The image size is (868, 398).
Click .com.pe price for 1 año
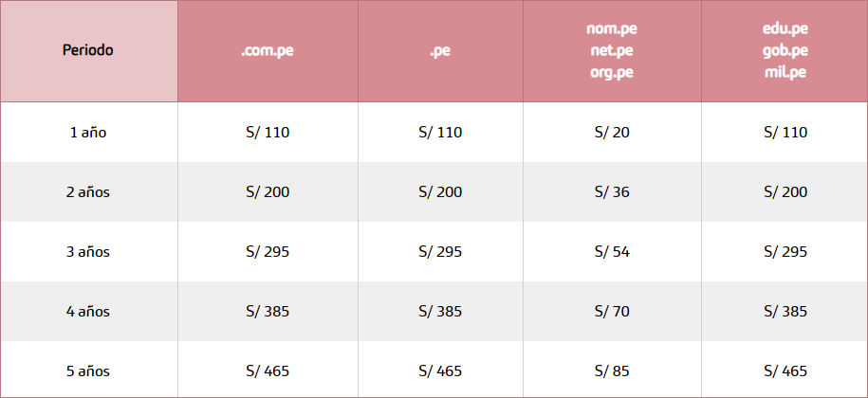(267, 133)
